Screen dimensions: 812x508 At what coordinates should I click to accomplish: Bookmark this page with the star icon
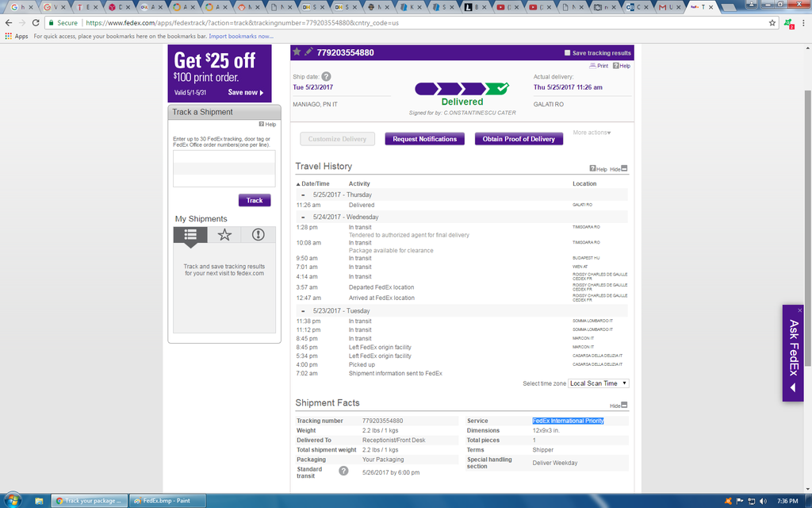coord(772,23)
